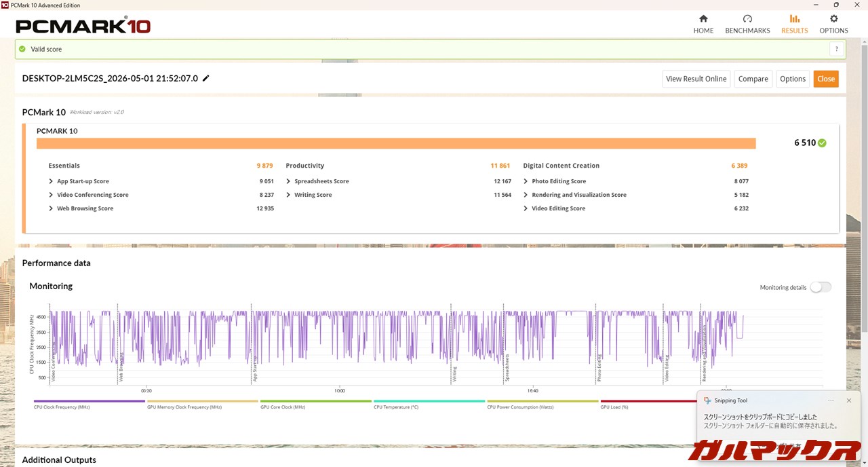Click Digital Content Creation score 6 389
Image resolution: width=868 pixels, height=467 pixels.
coord(739,166)
